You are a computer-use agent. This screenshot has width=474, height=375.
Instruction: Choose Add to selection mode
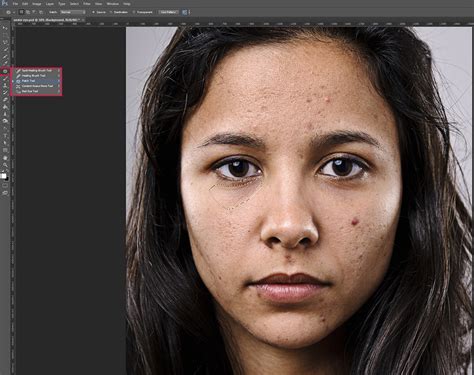[28, 12]
